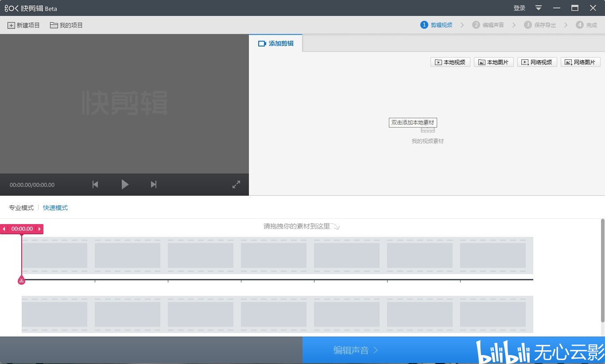The image size is (605, 364).
Task: Step playhead time forward with right arrow
Action: 39,229
